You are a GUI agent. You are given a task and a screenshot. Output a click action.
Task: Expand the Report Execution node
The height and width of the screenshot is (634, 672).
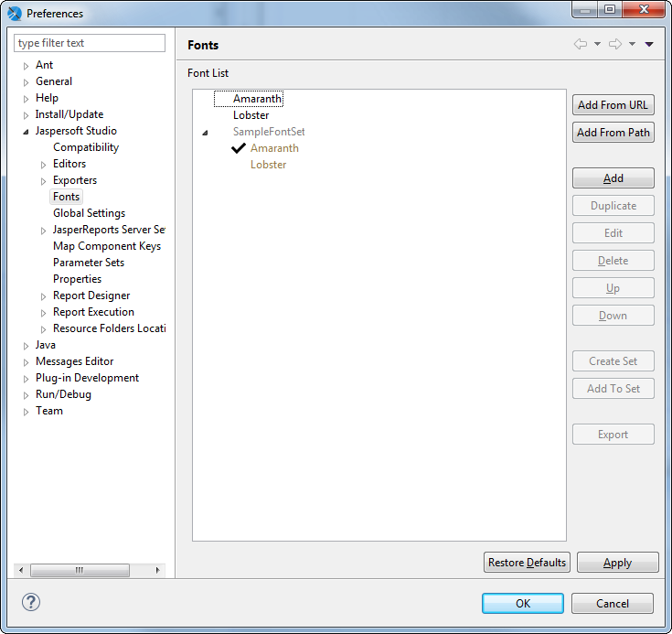[x=43, y=313]
